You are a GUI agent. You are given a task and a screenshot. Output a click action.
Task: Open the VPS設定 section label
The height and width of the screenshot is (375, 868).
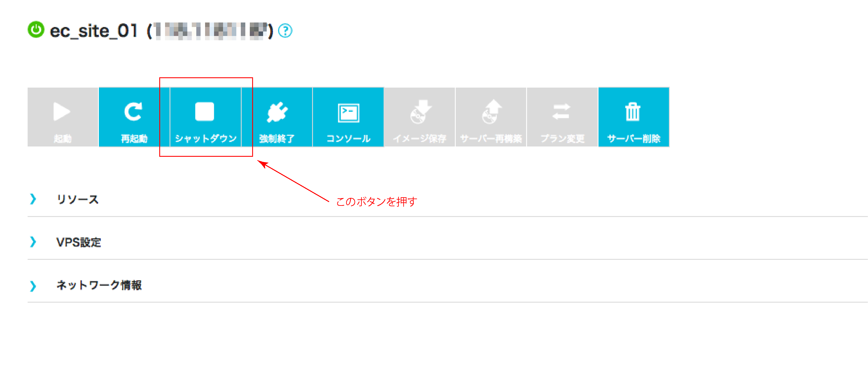click(79, 242)
